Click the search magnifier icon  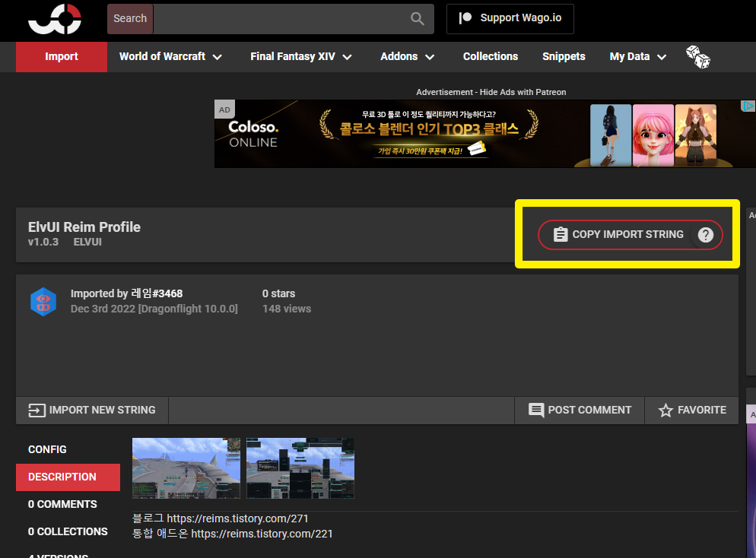pos(417,19)
